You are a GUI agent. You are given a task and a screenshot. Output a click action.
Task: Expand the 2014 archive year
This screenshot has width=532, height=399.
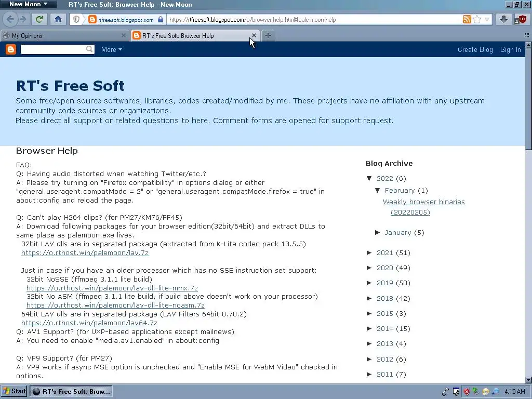coord(369,328)
